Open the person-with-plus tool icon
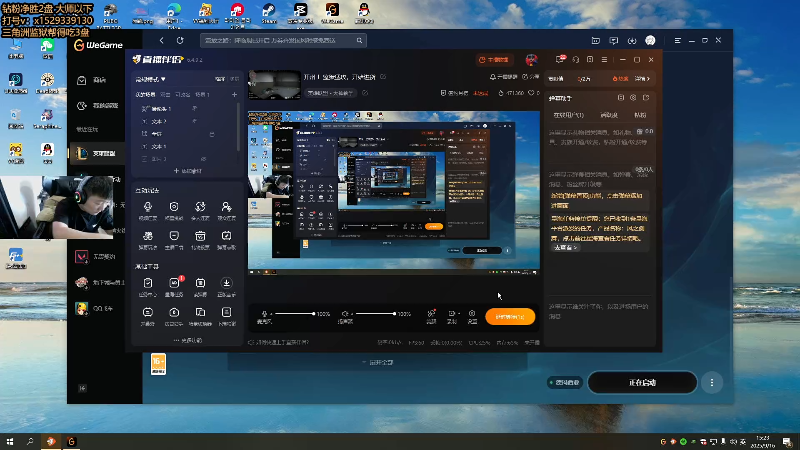 click(226, 207)
